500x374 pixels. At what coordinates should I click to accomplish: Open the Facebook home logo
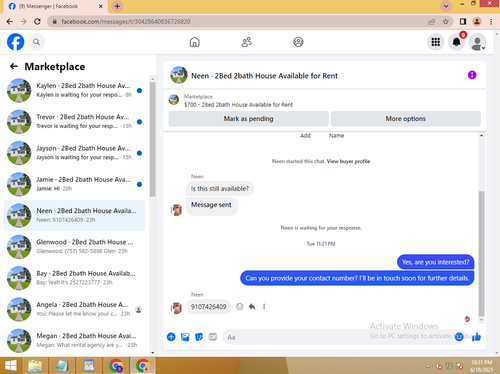pos(15,42)
